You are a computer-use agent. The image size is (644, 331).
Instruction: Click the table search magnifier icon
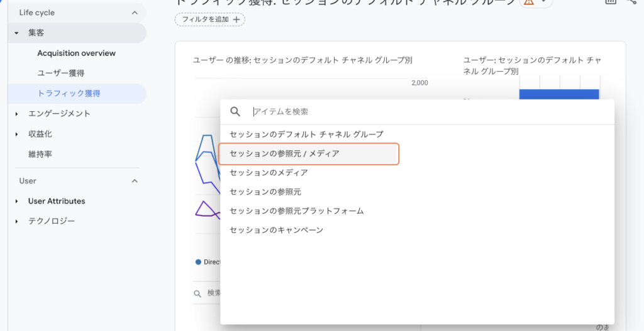[x=197, y=293]
